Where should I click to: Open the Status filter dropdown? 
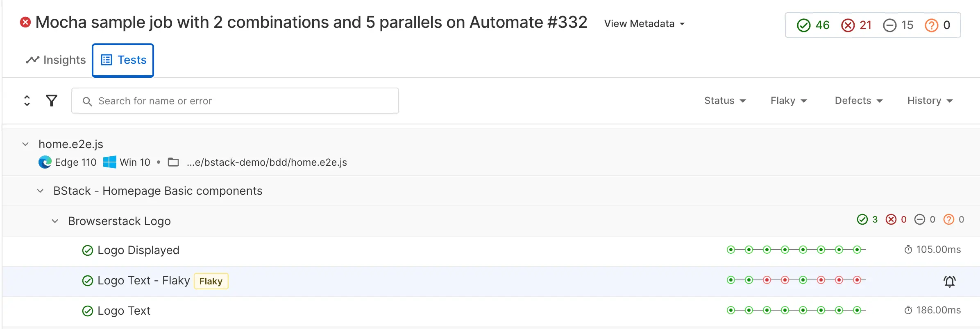[725, 101]
